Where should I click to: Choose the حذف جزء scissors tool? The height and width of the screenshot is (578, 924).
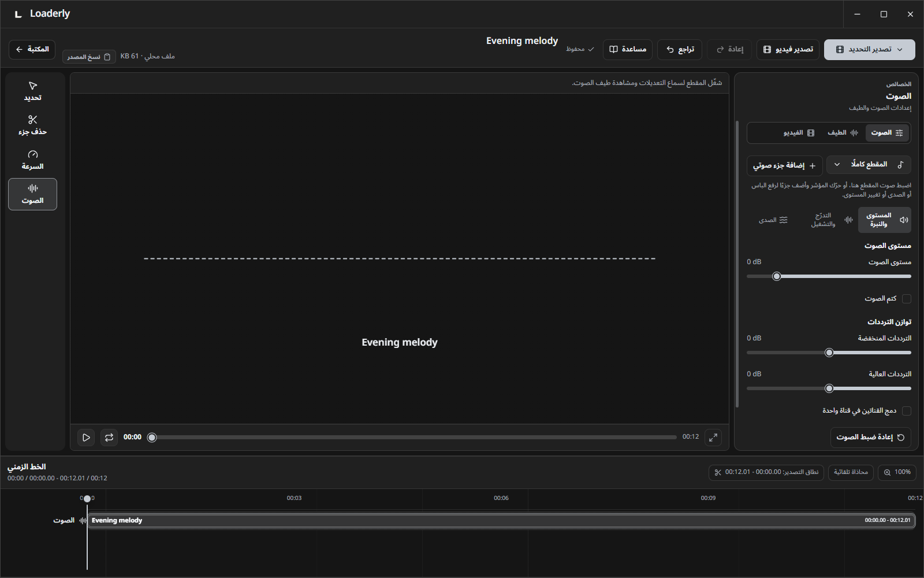(x=32, y=125)
